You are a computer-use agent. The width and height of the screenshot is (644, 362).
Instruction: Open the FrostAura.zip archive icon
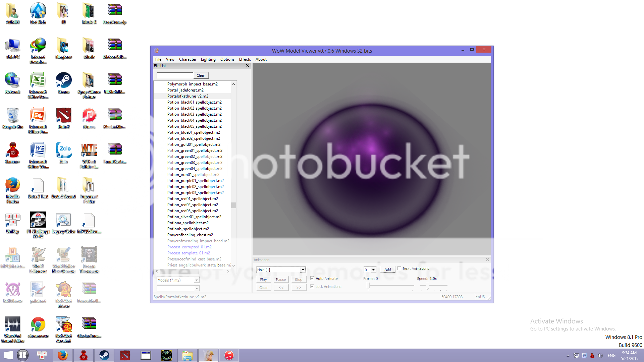point(114,14)
